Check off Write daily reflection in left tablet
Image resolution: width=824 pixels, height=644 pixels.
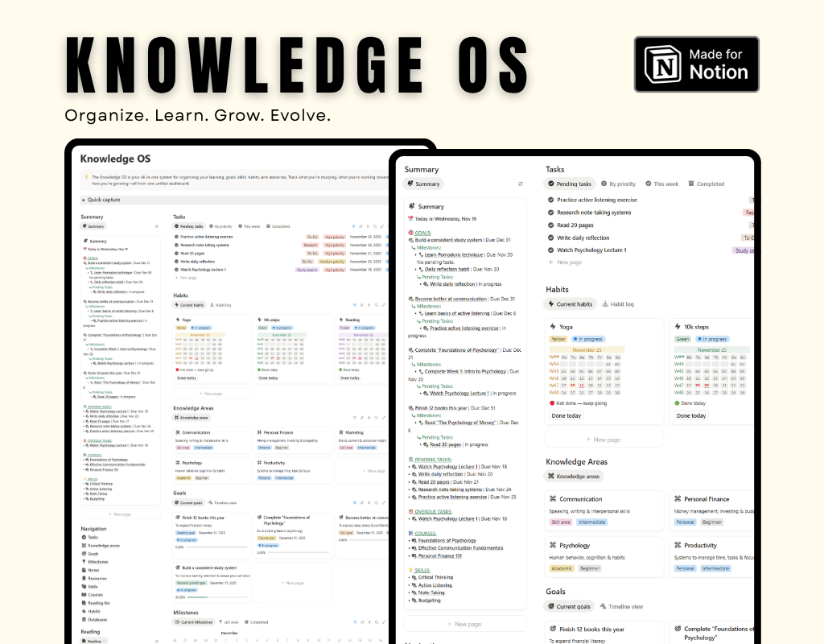click(x=176, y=262)
